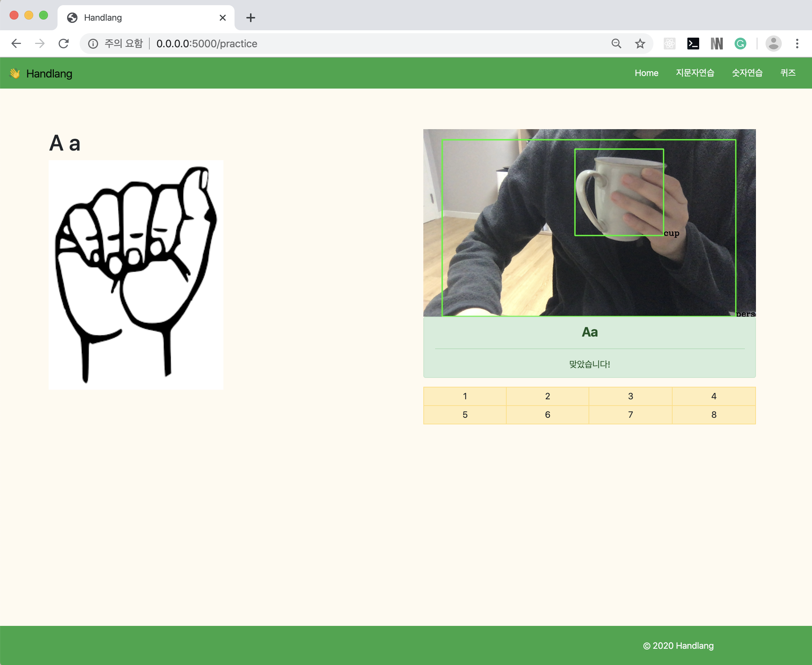Viewport: 812px width, 665px height.
Task: Open 퀴즈 navigation link
Action: point(788,73)
